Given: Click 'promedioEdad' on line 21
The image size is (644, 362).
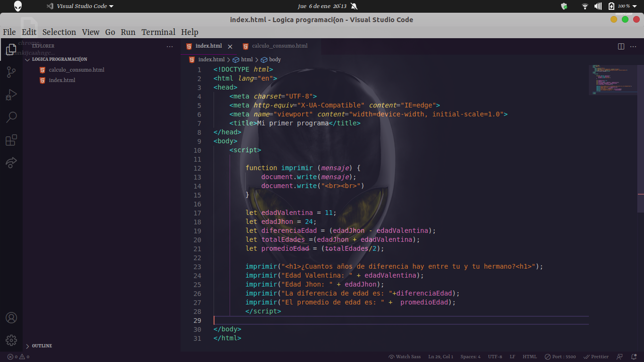Looking at the screenshot, I should pyautogui.click(x=285, y=249).
